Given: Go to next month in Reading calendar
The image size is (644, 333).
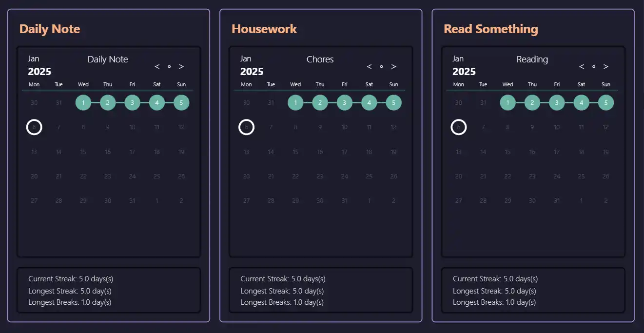Looking at the screenshot, I should point(606,67).
